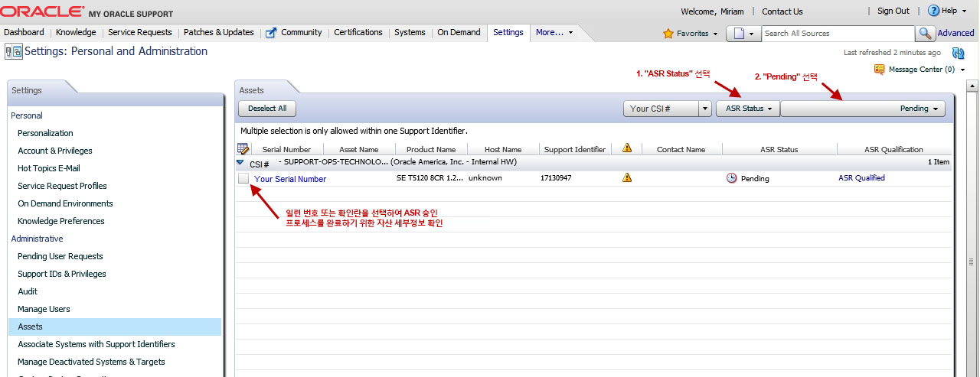Switch to the Knowledge tab
Viewport: 980px width, 377px height.
point(76,32)
